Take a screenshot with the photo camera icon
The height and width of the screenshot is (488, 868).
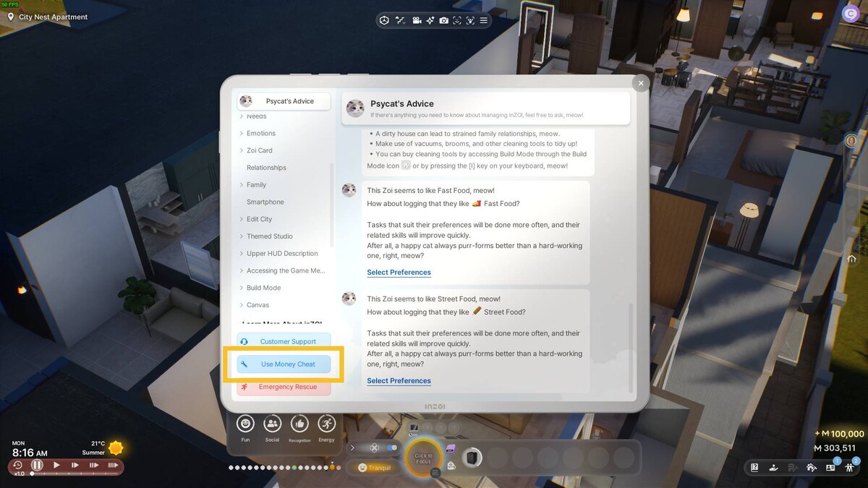point(443,20)
